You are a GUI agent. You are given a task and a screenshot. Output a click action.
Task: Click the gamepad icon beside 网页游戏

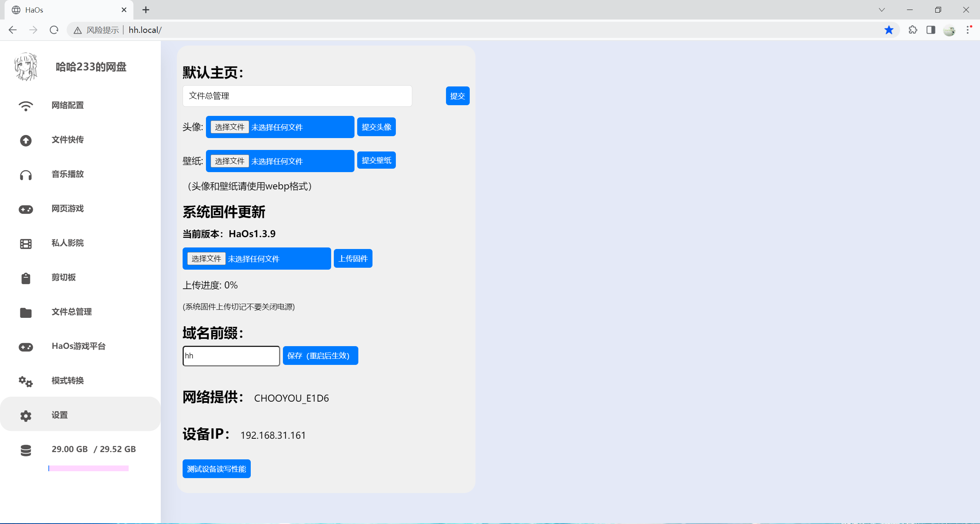26,209
